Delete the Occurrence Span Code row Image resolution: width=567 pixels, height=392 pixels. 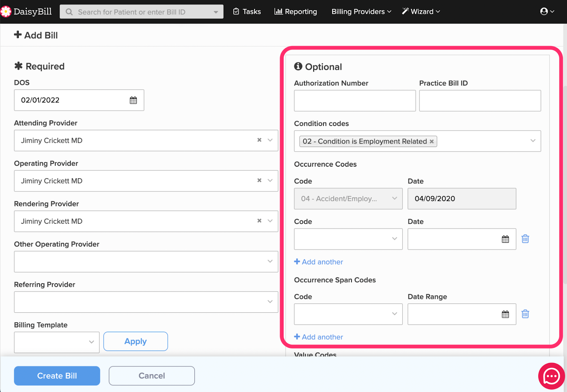(x=525, y=314)
